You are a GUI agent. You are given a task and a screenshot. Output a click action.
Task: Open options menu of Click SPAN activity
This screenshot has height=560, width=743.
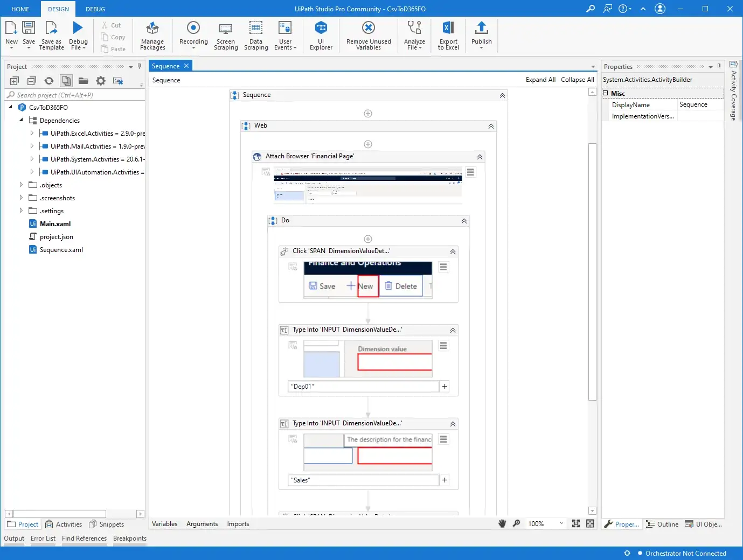click(443, 267)
